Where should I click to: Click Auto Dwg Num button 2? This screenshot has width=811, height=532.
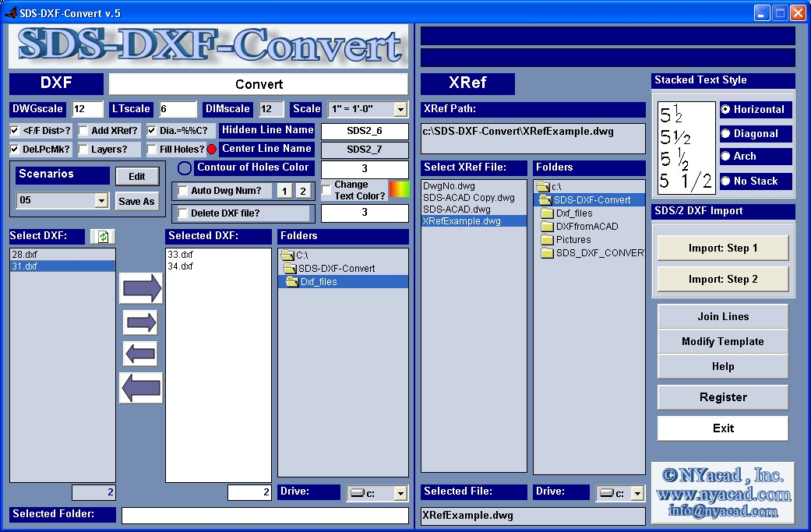[302, 192]
